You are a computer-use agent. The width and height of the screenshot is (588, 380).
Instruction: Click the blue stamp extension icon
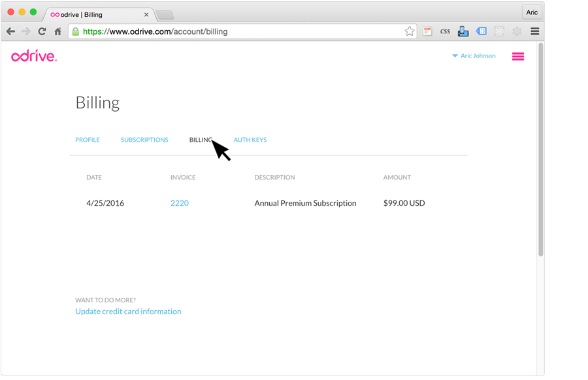463,31
